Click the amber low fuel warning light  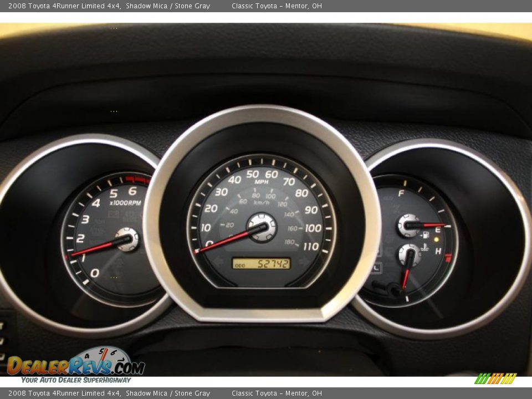pos(436,239)
